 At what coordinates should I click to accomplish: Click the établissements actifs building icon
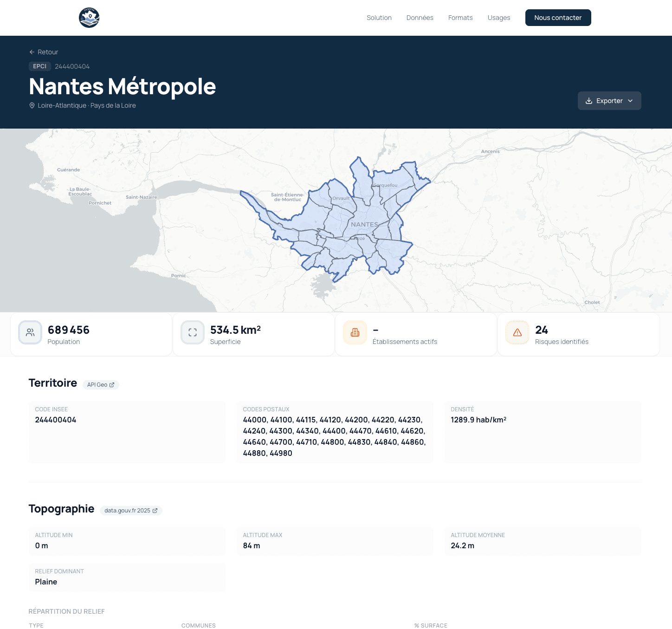(355, 332)
